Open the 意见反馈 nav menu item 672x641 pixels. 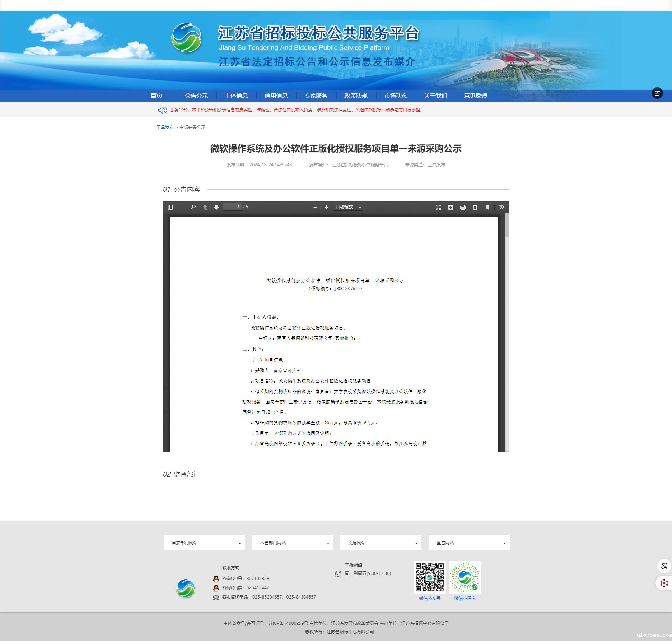click(x=475, y=96)
